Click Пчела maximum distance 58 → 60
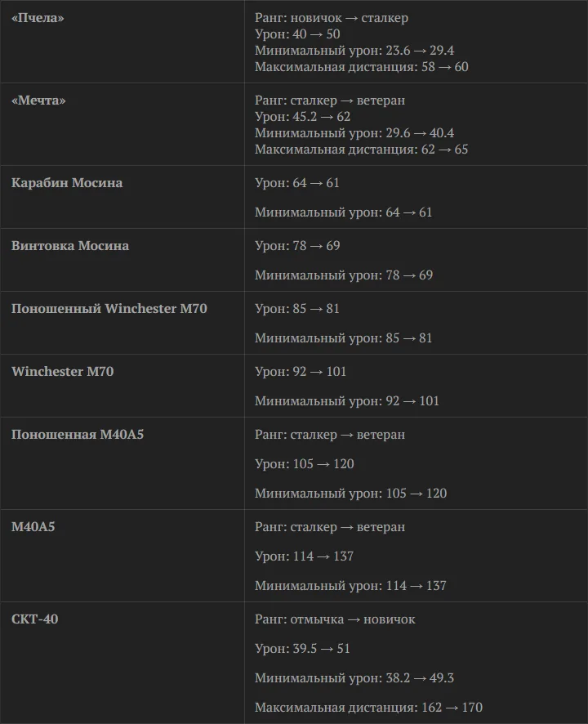This screenshot has width=588, height=724. coord(362,67)
